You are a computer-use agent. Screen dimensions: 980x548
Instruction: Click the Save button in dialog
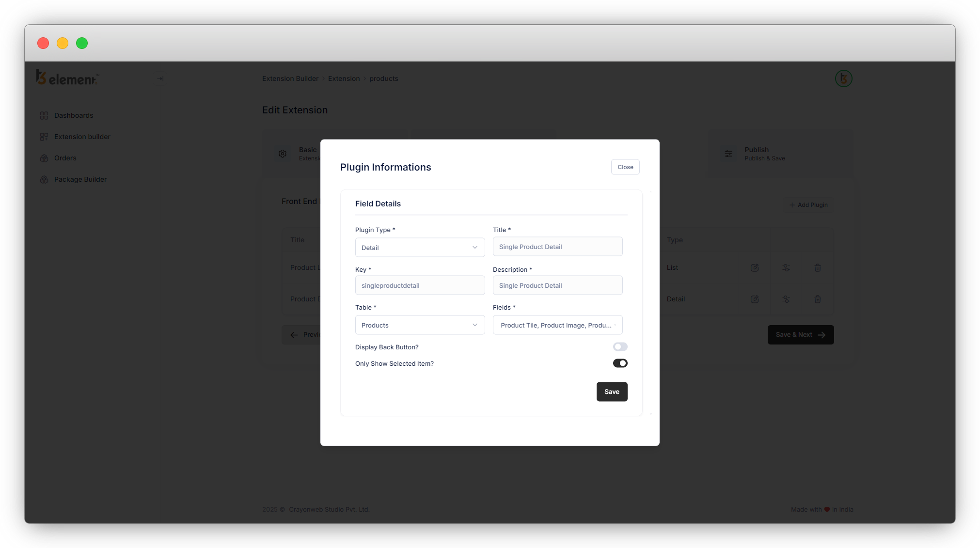tap(612, 392)
